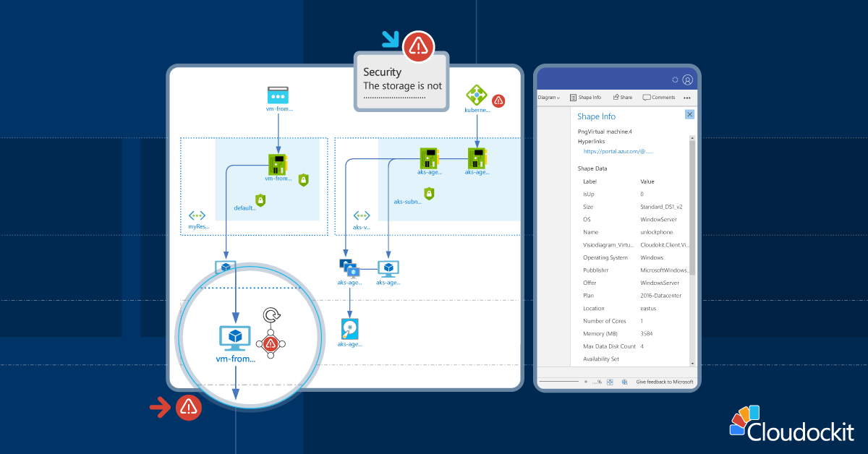Select the aks-v virtual network icon
Image resolution: width=868 pixels, height=454 pixels.
(362, 215)
